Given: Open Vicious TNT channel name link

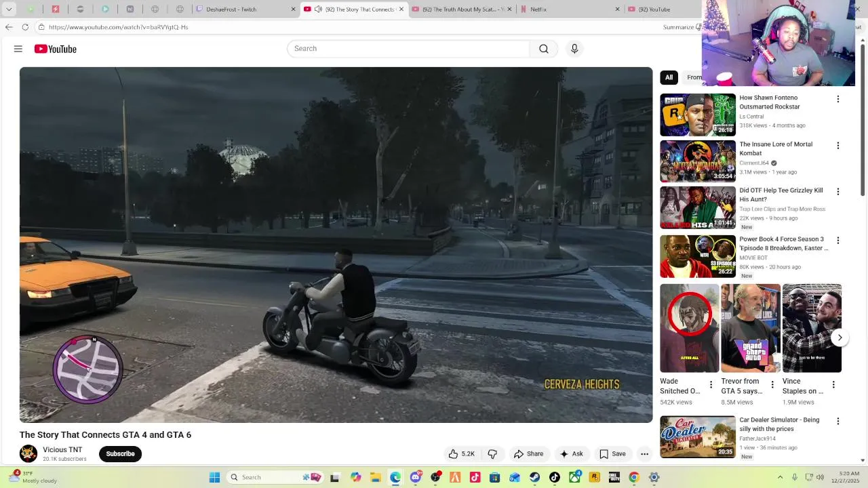Looking at the screenshot, I should point(62,450).
